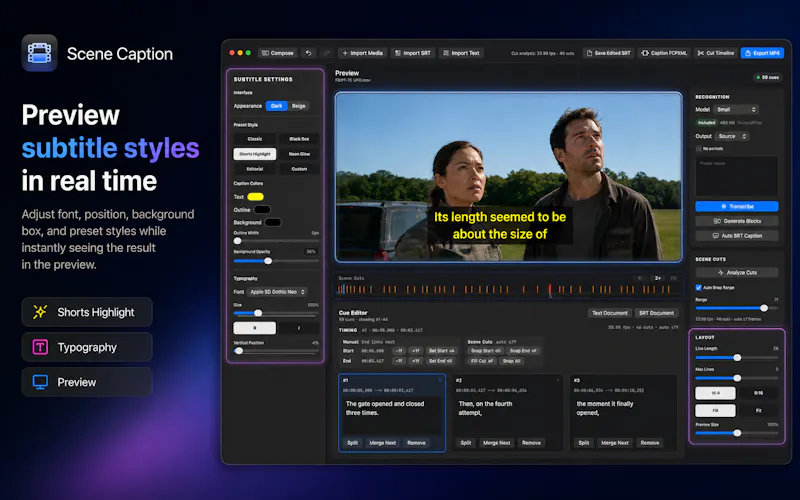
Task: Click Save Edited SRT button
Action: (608, 53)
